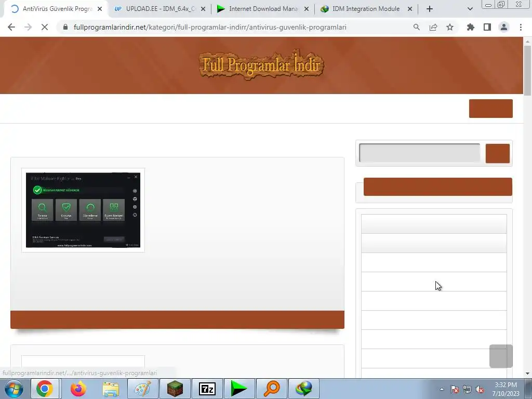Open Chrome from the taskbar
Viewport: 532px width, 399px height.
click(45, 389)
